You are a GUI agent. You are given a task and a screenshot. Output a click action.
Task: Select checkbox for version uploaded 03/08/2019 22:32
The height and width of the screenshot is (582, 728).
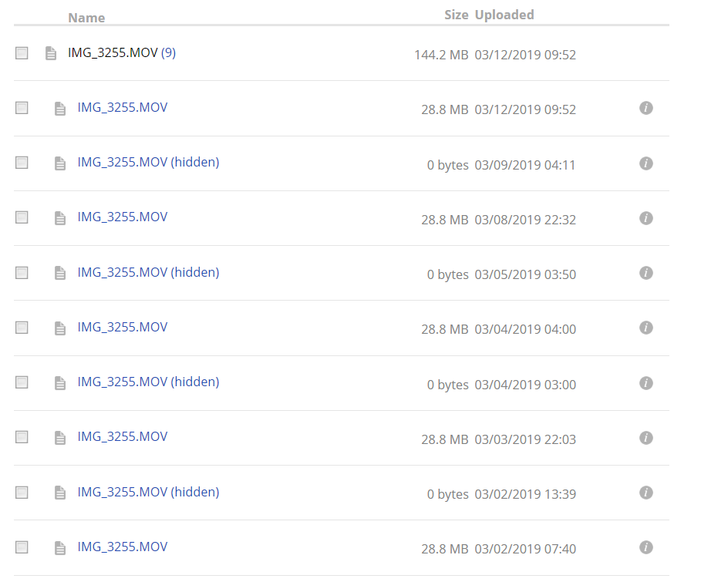point(22,218)
